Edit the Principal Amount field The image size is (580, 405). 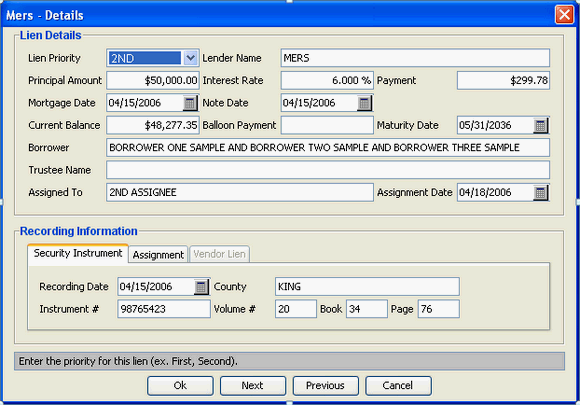pyautogui.click(x=153, y=81)
